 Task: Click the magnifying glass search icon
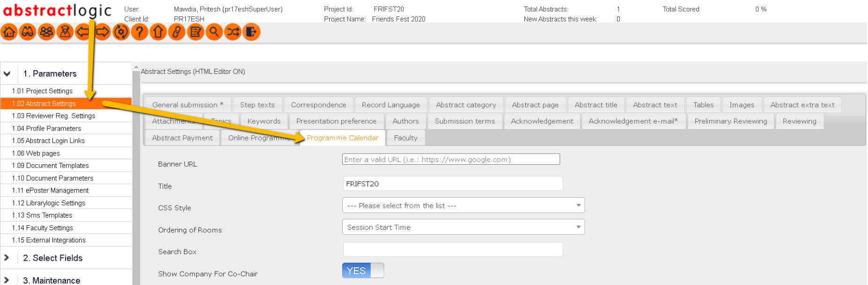pyautogui.click(x=214, y=32)
